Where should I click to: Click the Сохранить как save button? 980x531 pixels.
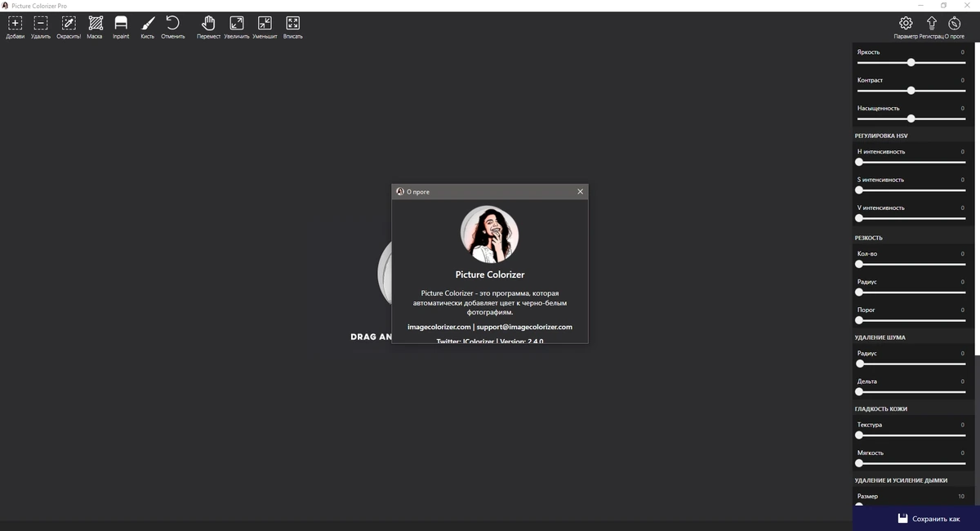[929, 519]
